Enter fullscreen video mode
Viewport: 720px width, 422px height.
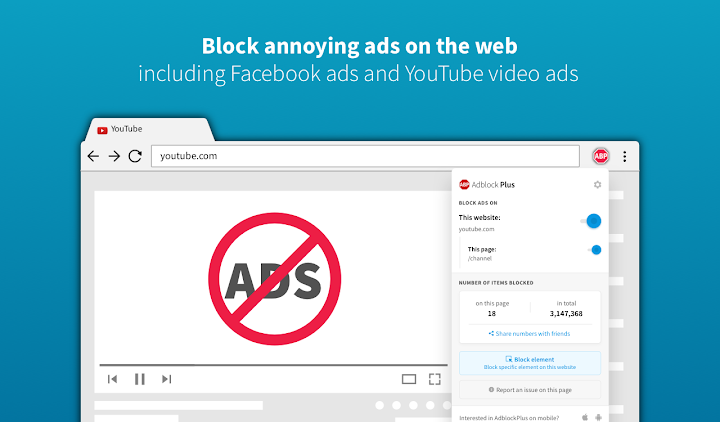tap(434, 379)
